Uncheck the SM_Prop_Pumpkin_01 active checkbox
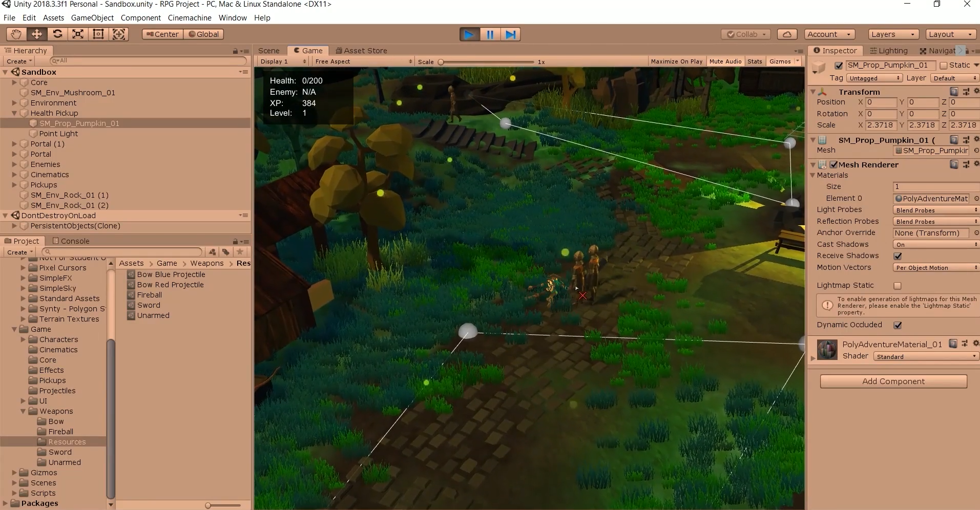The image size is (980, 510). (x=839, y=66)
